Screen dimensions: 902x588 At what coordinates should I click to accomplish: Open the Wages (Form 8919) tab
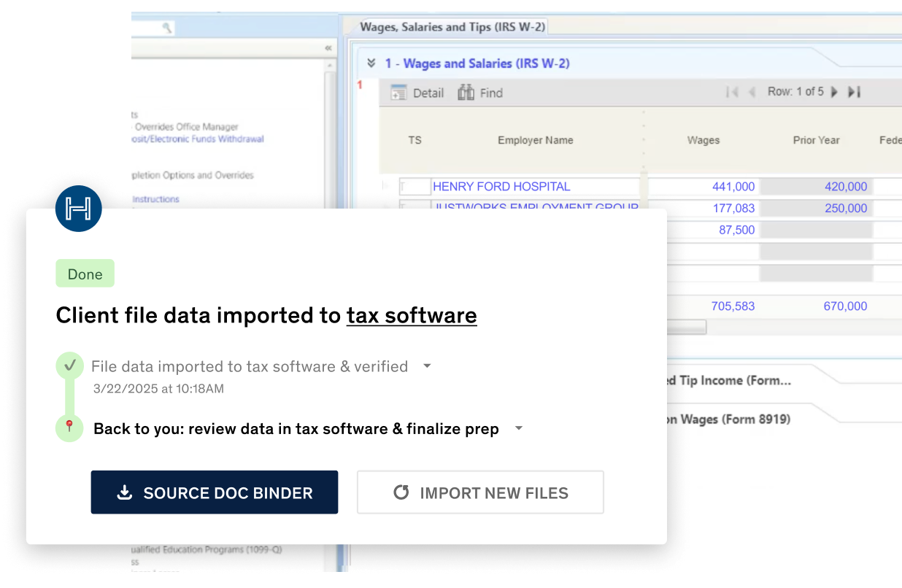(x=728, y=419)
